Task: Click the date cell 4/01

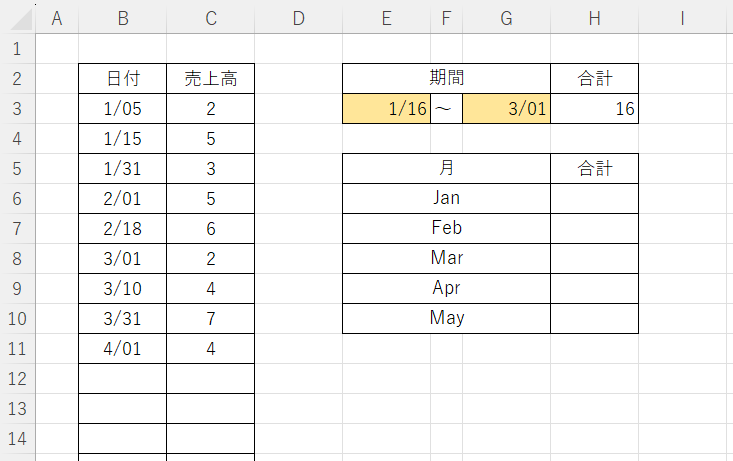Action: point(122,349)
